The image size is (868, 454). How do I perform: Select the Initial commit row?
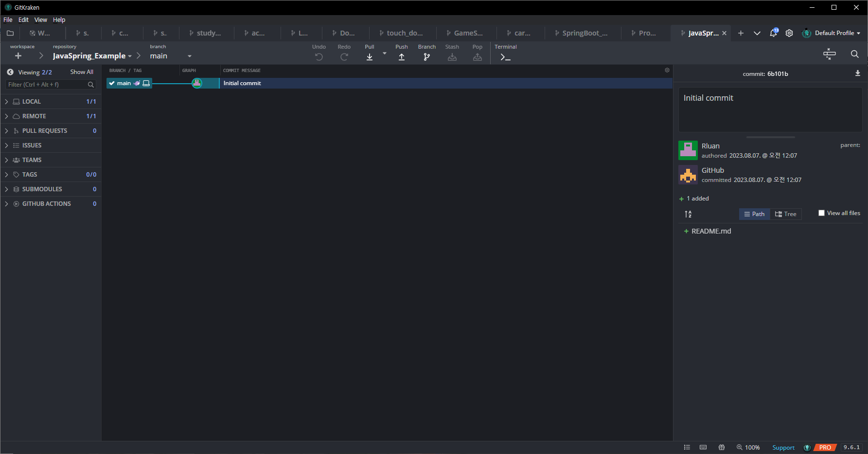[x=389, y=83]
